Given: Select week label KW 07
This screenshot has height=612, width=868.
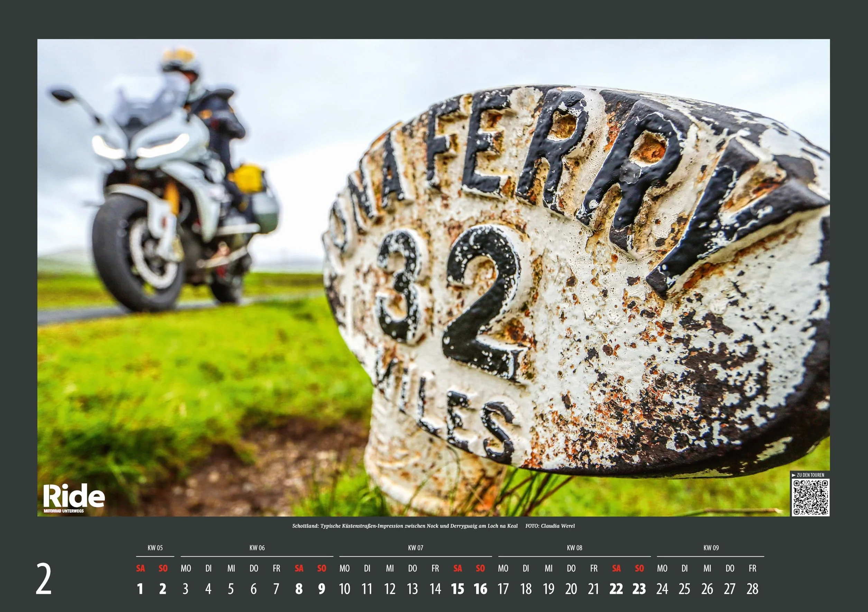Looking at the screenshot, I should click(415, 548).
